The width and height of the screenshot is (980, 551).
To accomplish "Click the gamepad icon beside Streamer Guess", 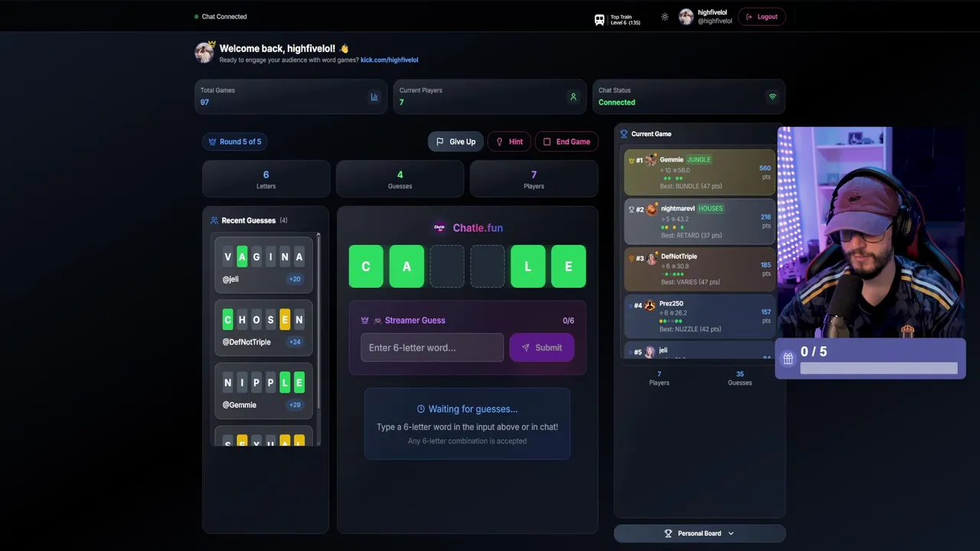I will pyautogui.click(x=377, y=321).
